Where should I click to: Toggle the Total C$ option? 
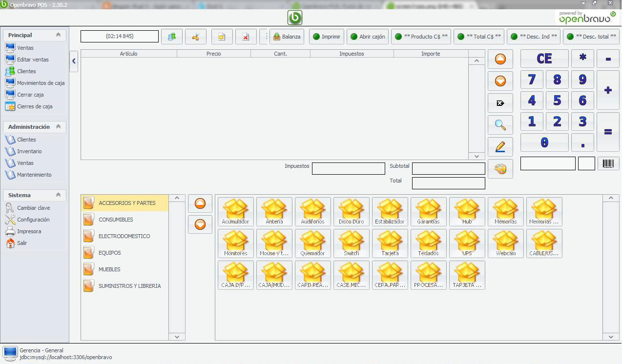[479, 36]
